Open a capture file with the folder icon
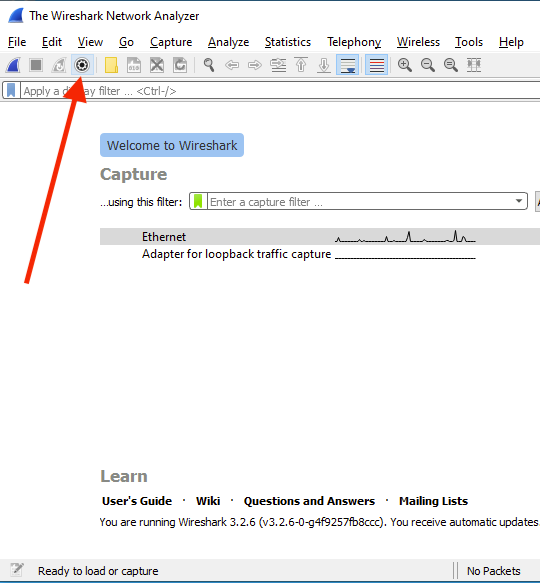The height and width of the screenshot is (583, 540). (111, 65)
